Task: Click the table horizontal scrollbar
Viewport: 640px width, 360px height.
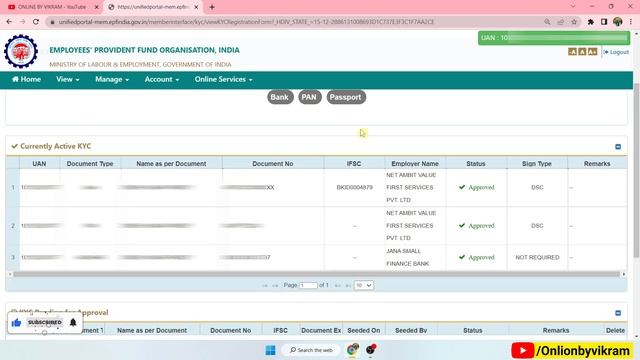Action: click(x=316, y=274)
